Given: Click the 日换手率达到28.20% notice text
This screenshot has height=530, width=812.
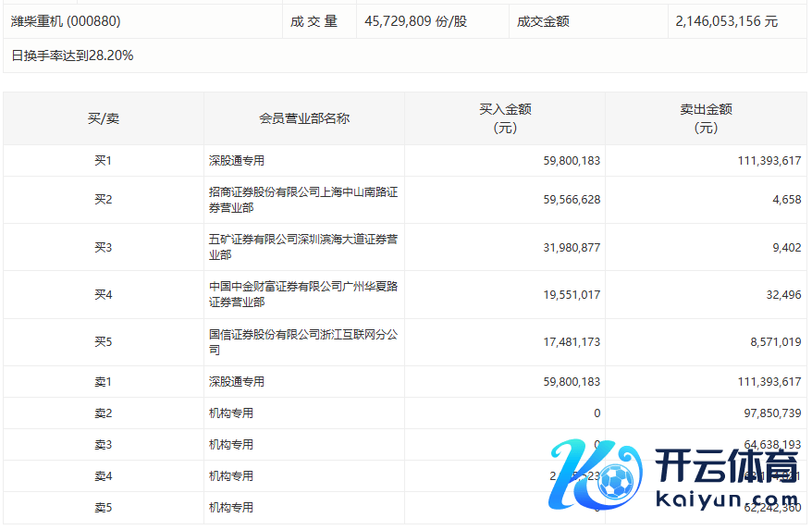Looking at the screenshot, I should pos(72,55).
